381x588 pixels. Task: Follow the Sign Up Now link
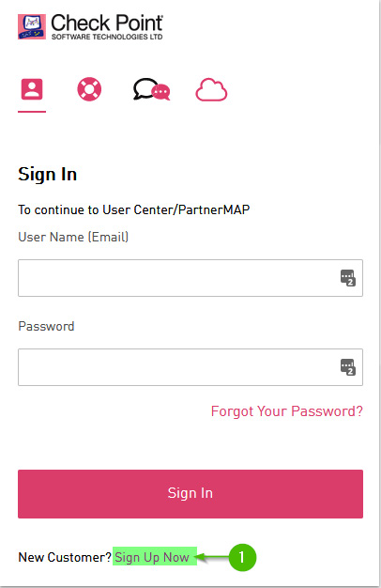point(152,558)
